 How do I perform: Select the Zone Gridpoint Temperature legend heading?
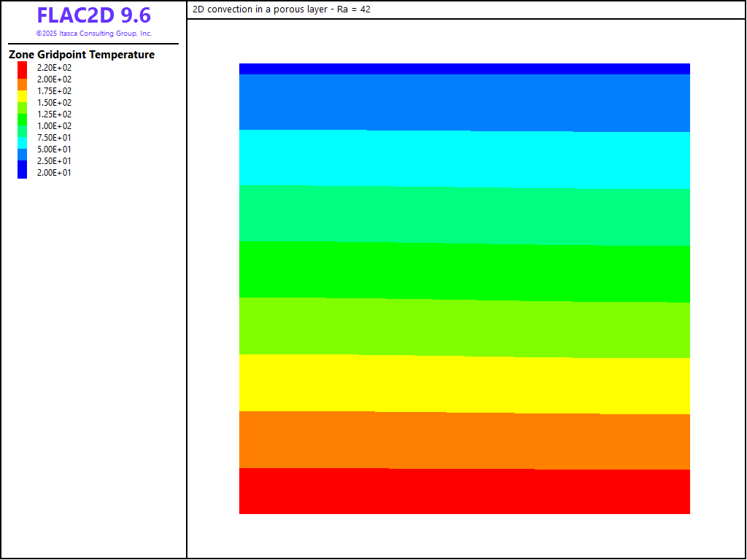82,55
